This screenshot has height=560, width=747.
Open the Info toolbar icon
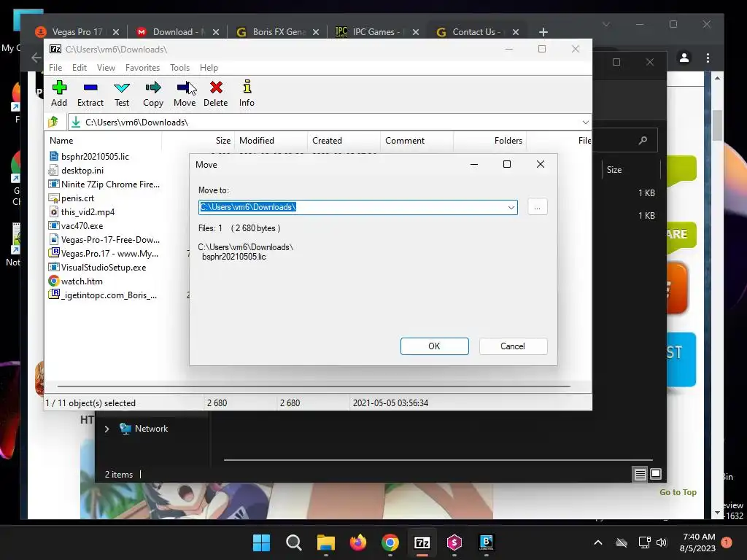(247, 94)
